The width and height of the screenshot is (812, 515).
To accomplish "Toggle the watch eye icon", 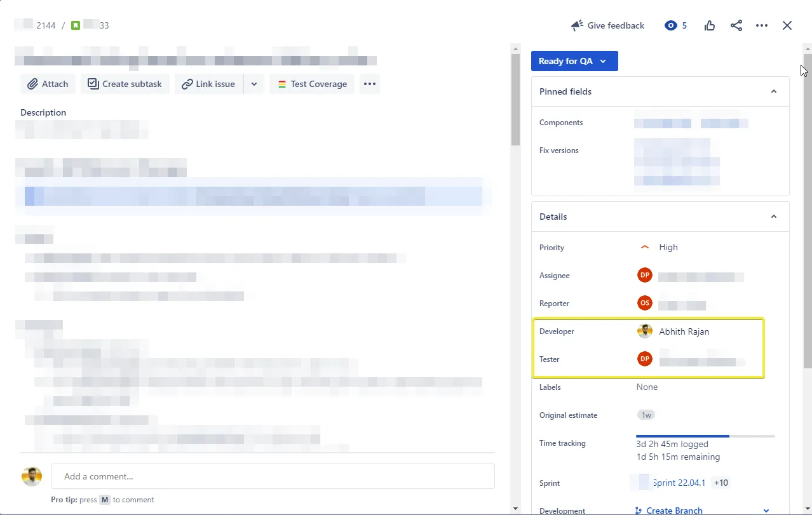I will [x=671, y=25].
